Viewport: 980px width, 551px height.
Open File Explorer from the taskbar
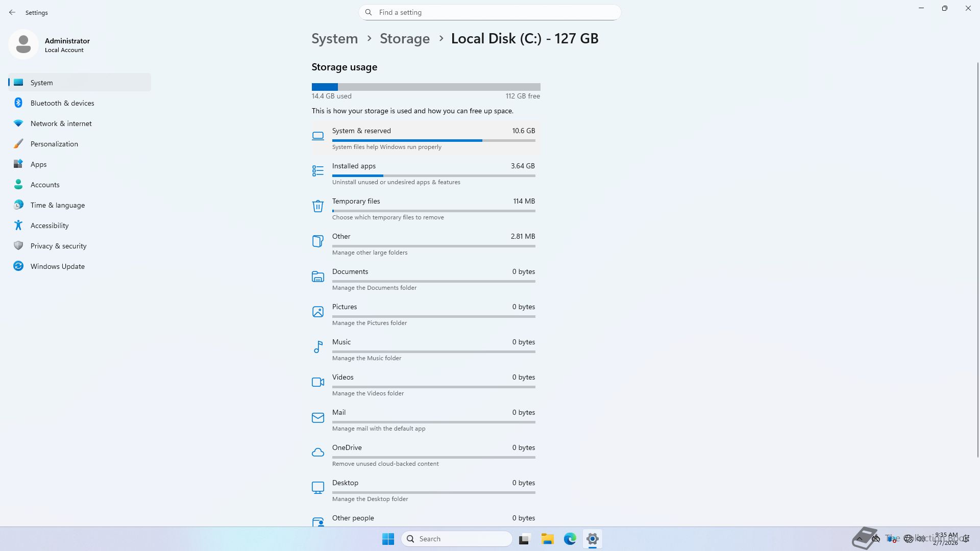click(x=547, y=539)
